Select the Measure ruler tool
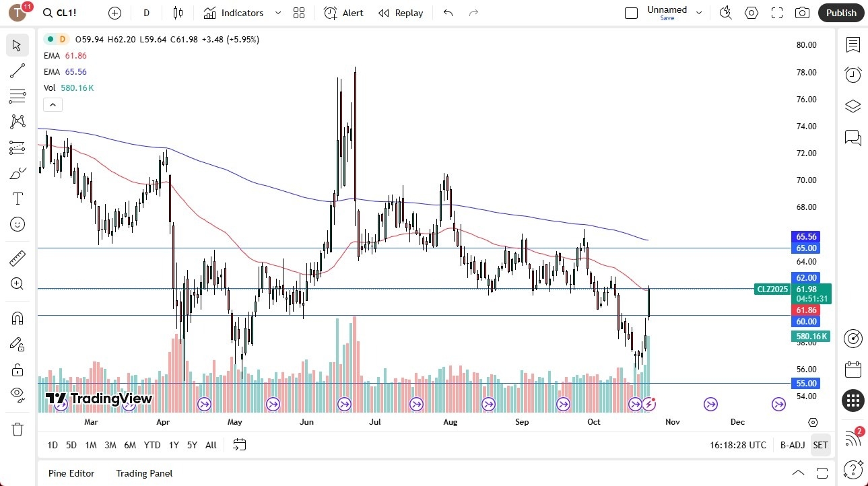The height and width of the screenshot is (486, 868). point(17,258)
